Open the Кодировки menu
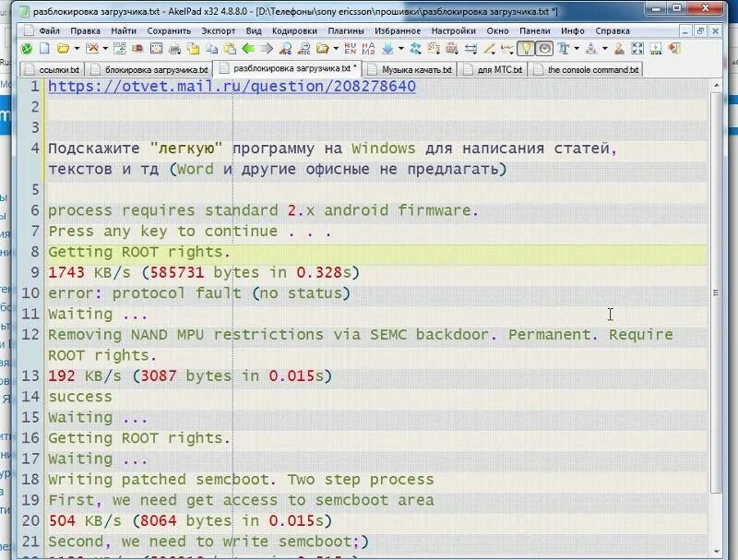 click(x=294, y=31)
